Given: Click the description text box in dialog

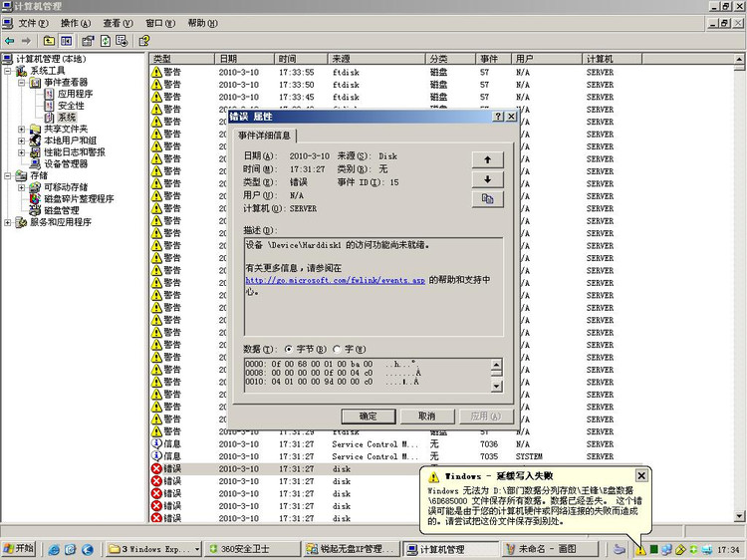Looking at the screenshot, I should [x=373, y=287].
